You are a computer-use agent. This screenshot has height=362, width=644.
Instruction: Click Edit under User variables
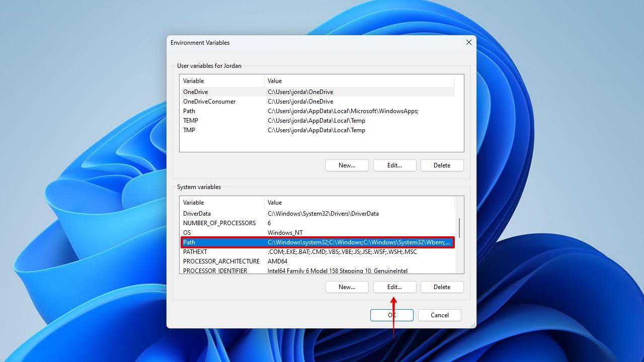point(394,165)
